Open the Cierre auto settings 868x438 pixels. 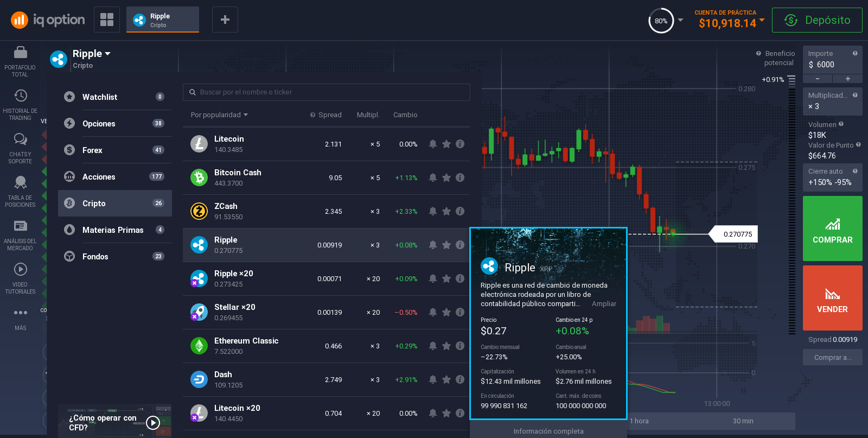click(x=832, y=177)
